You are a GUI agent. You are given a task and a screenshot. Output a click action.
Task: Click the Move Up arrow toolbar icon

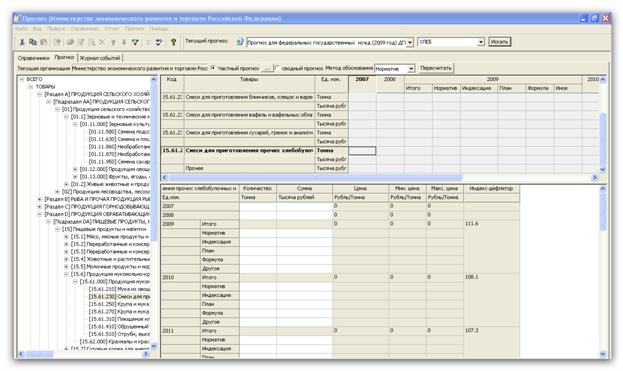(x=113, y=42)
